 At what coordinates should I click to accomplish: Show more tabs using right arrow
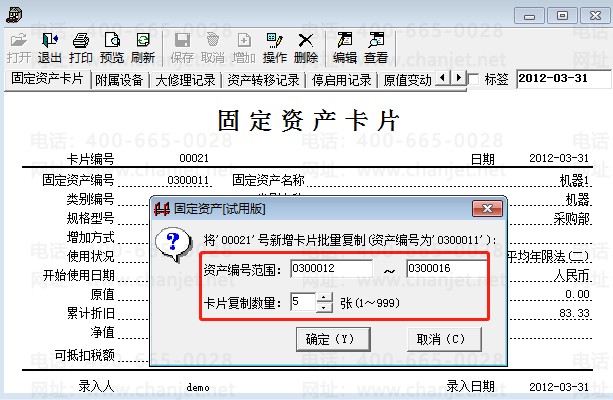point(459,78)
